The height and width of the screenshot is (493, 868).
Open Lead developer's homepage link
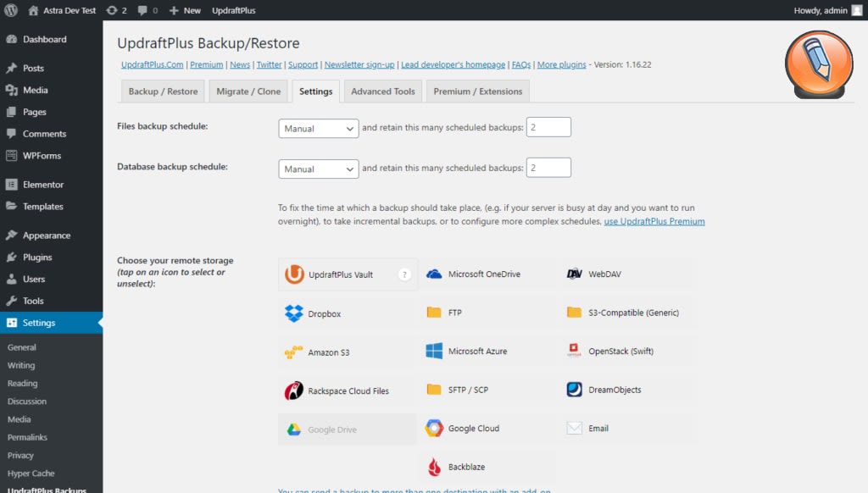[453, 64]
